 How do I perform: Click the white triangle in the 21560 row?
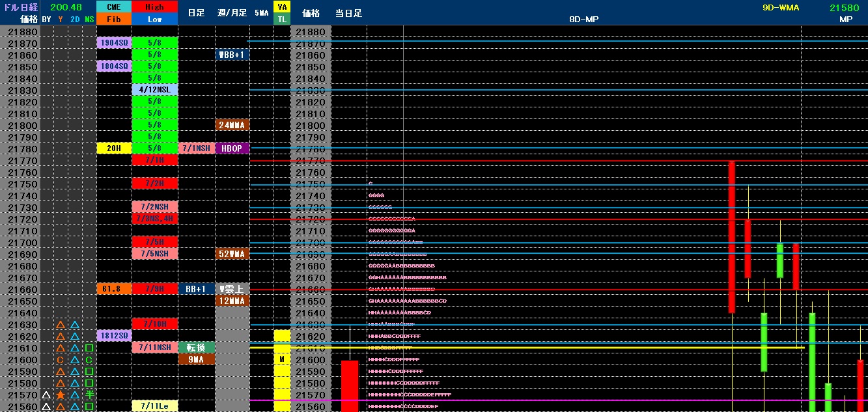click(x=46, y=407)
